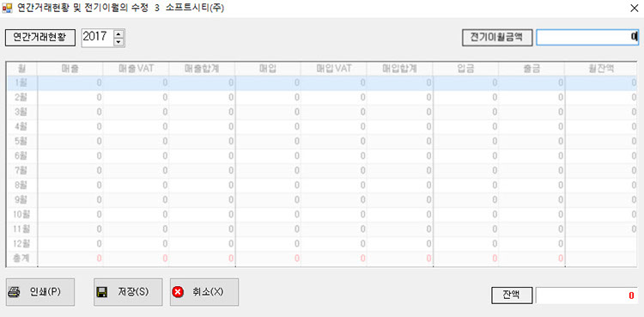Click the 월잔액 cell in the 11월 row
The width and height of the screenshot is (644, 317).
(602, 229)
